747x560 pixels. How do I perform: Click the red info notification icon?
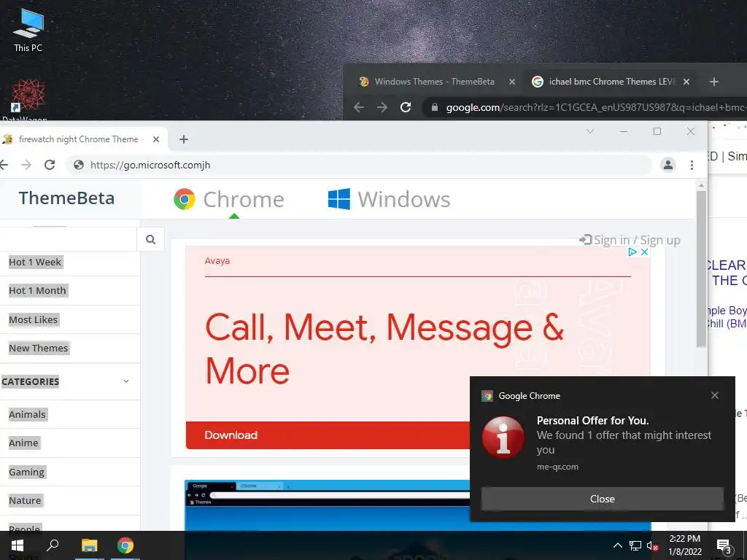(503, 437)
